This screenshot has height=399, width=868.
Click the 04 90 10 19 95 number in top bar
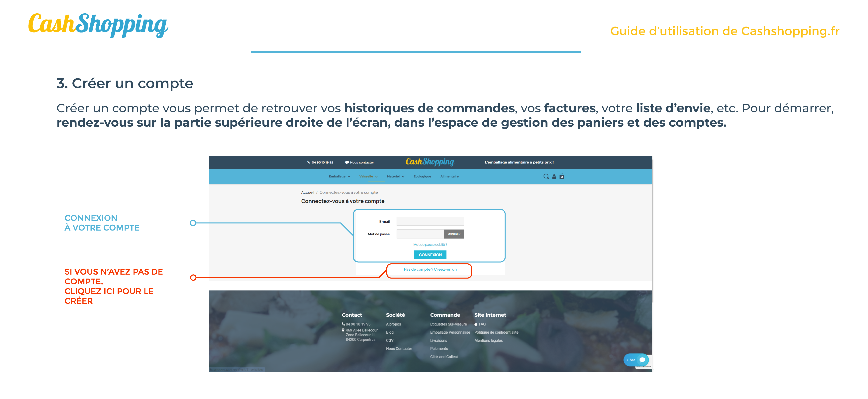click(x=322, y=162)
